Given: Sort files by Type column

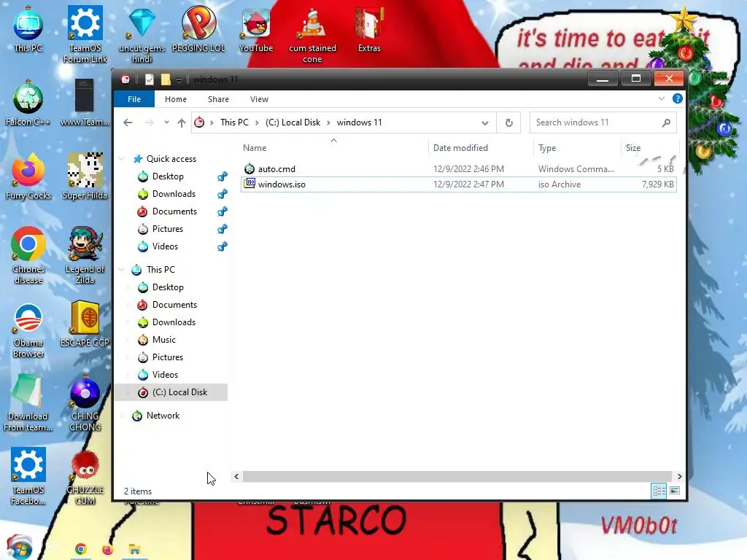Looking at the screenshot, I should pos(577,147).
